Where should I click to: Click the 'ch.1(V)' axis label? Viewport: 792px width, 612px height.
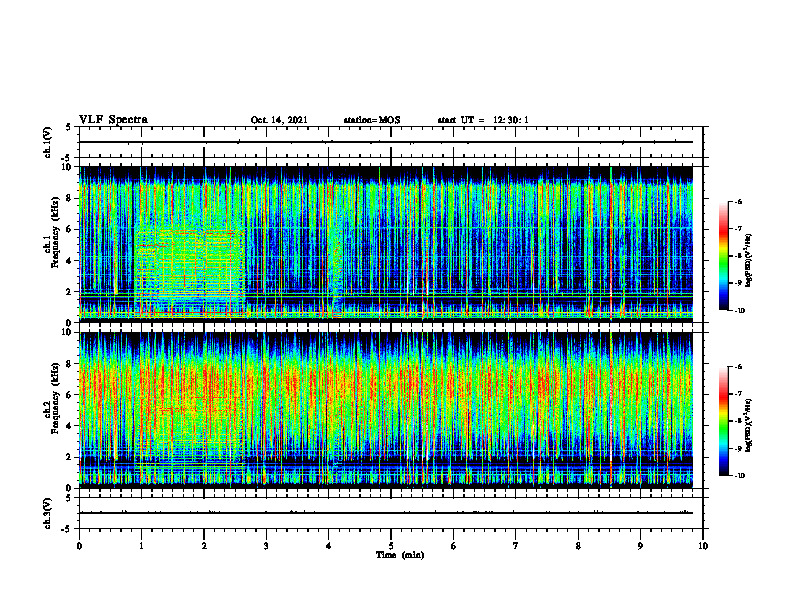pos(48,142)
